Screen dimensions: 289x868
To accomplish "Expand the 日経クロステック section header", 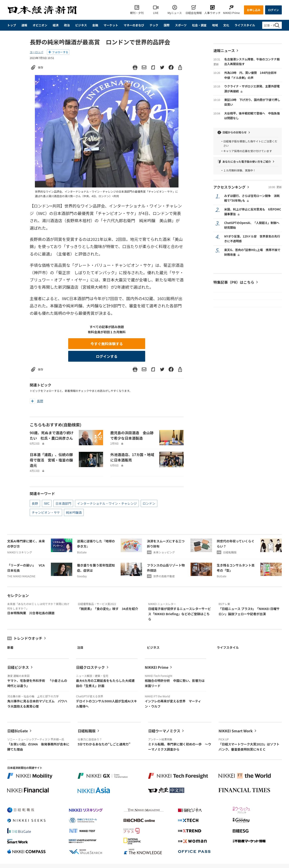I will coord(92,667).
